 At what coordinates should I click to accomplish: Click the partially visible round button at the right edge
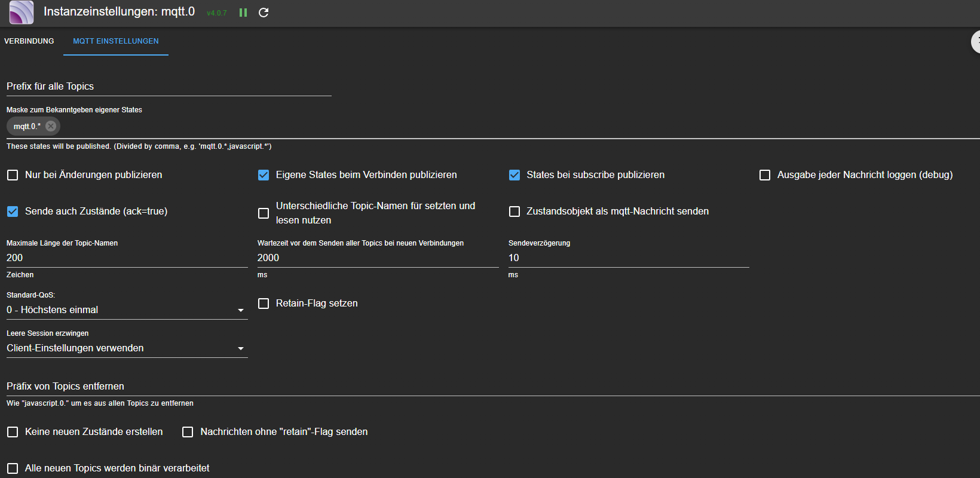[976, 41]
